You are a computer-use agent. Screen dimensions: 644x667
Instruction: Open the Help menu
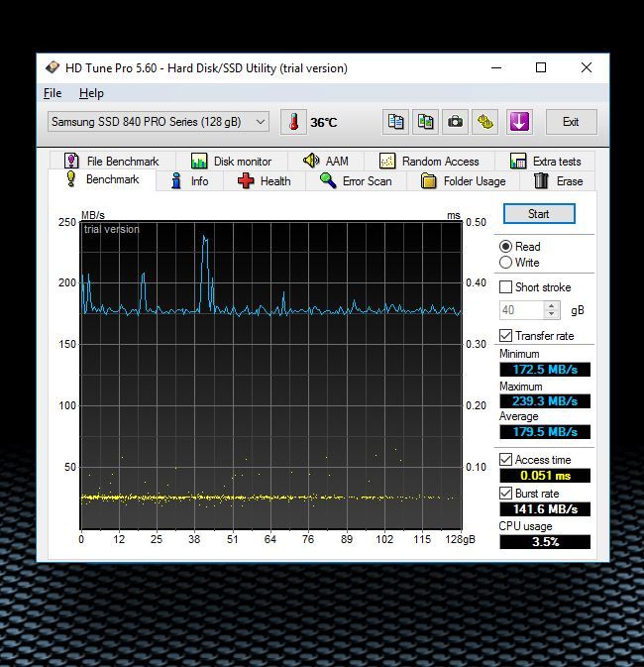91,93
